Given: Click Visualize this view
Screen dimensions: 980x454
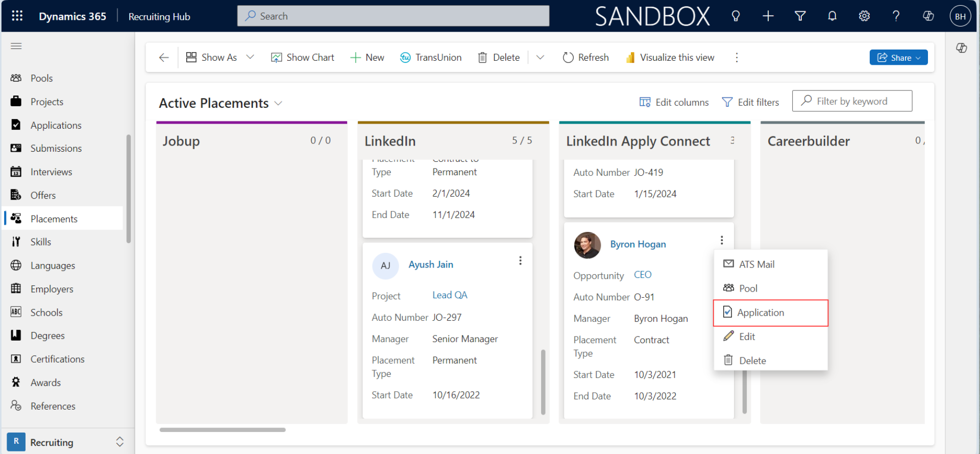Looking at the screenshot, I should pyautogui.click(x=670, y=58).
